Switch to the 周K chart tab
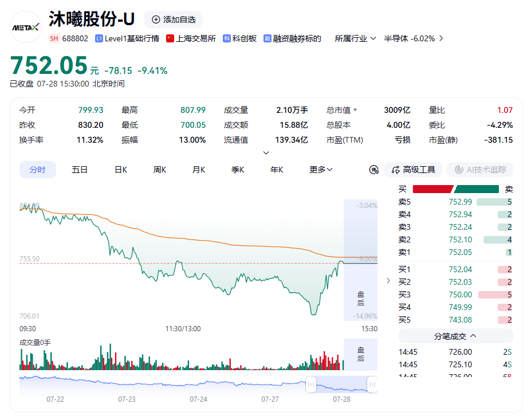531x420 pixels. coord(160,170)
